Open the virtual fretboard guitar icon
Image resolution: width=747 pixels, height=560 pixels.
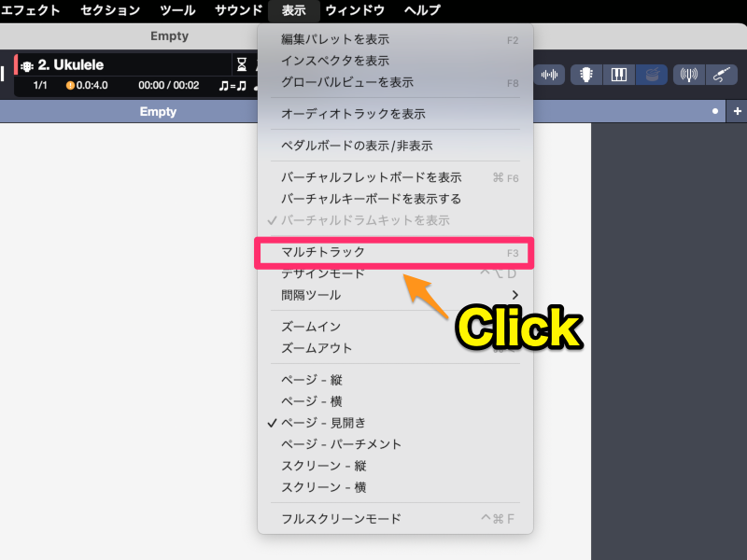(587, 75)
